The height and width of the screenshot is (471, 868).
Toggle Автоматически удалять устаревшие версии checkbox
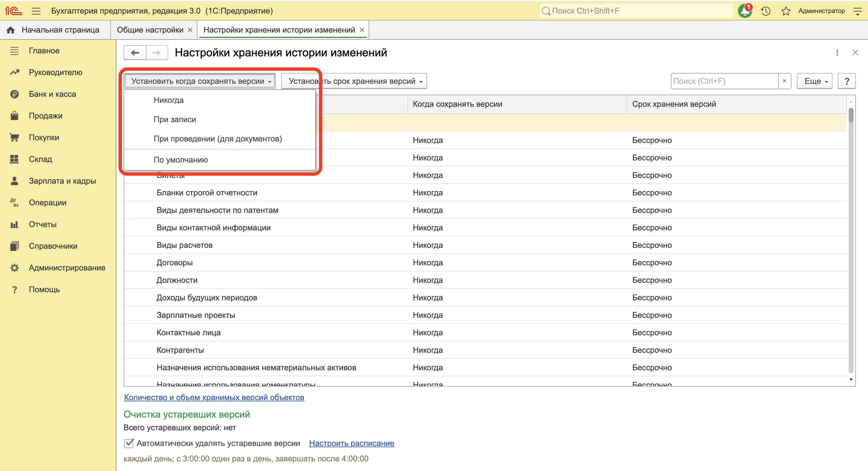129,443
